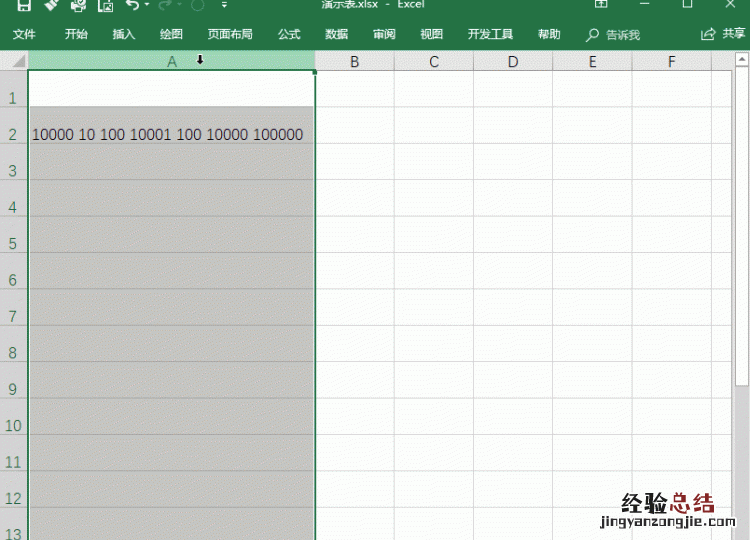Select row 3 header
Viewport: 750px width, 540px height.
pos(13,162)
